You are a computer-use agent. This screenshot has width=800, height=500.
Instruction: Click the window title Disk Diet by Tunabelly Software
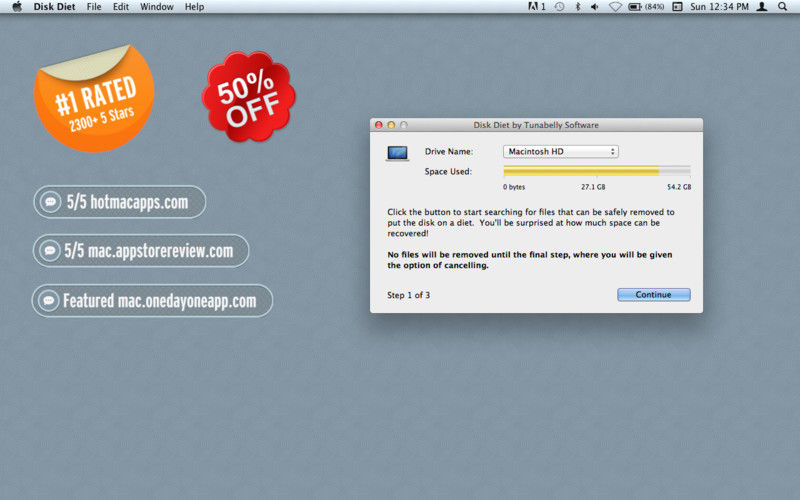pos(536,125)
